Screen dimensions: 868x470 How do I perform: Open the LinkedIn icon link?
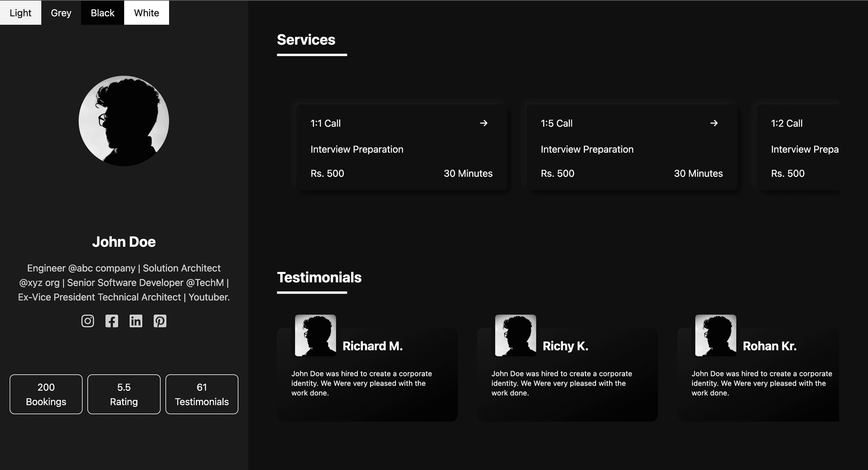click(136, 321)
